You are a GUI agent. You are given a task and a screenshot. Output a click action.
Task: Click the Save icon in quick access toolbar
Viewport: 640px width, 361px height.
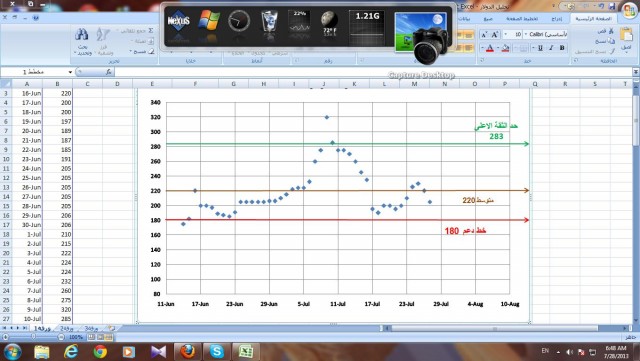point(612,6)
